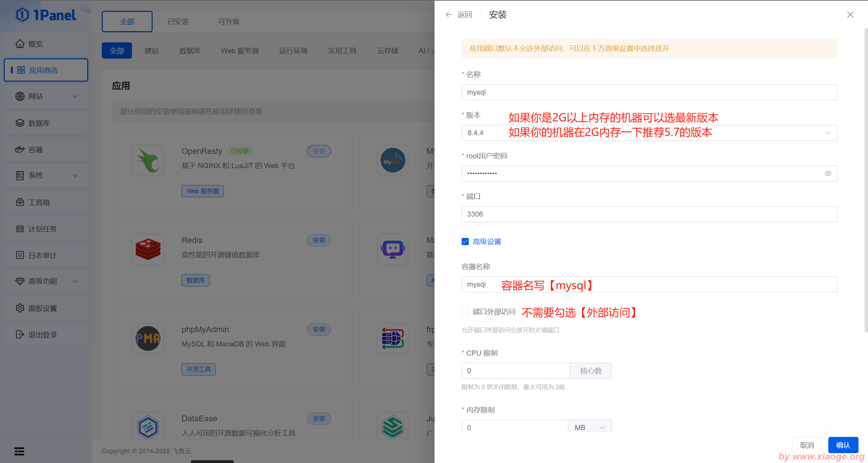
Task: Click the collapse sidebar menu icon
Action: click(19, 451)
